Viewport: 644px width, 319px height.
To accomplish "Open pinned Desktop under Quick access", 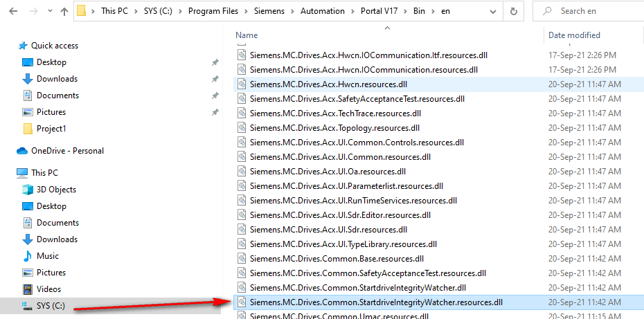I will click(x=51, y=62).
